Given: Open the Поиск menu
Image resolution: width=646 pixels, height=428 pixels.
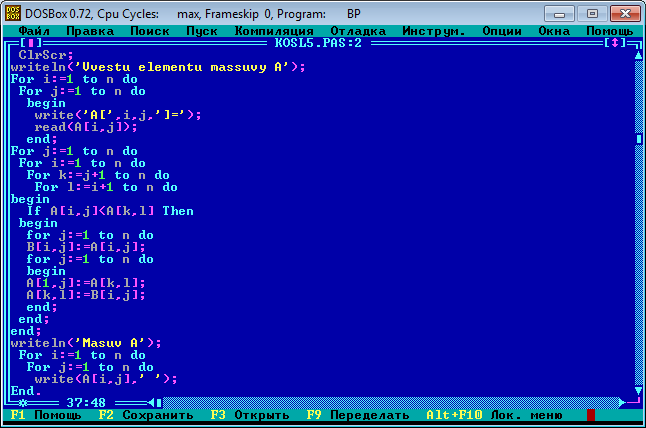Looking at the screenshot, I should [150, 31].
